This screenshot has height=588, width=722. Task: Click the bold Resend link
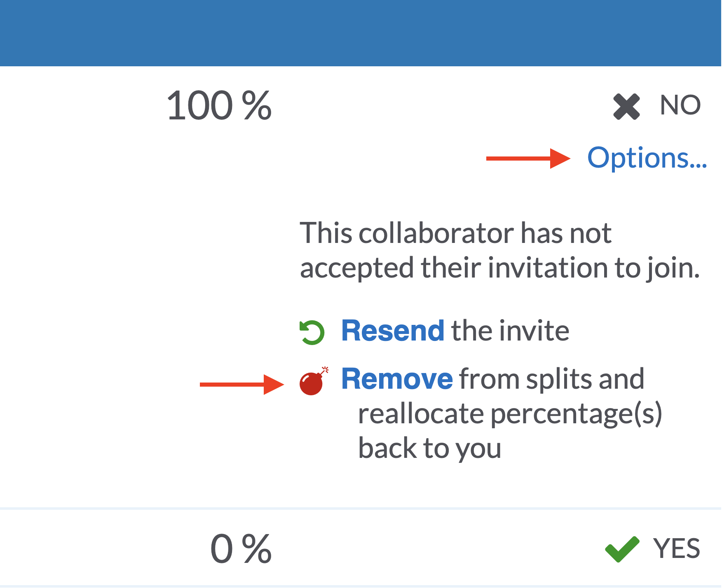pyautogui.click(x=392, y=331)
